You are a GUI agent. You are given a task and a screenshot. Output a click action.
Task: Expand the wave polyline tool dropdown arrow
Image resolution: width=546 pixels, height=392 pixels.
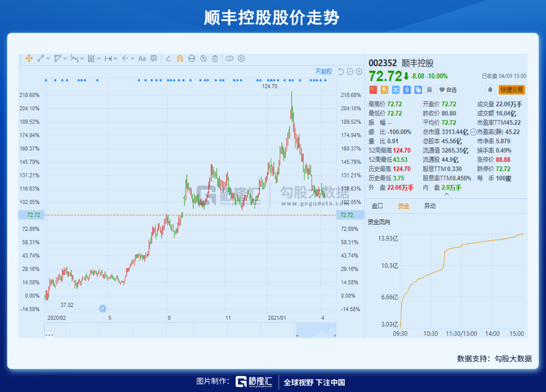(82, 58)
